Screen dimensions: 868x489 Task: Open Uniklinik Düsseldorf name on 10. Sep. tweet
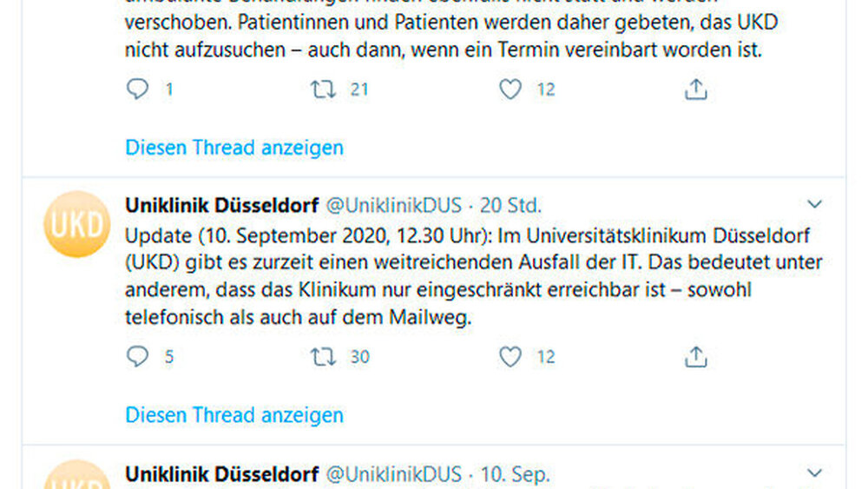tap(221, 475)
